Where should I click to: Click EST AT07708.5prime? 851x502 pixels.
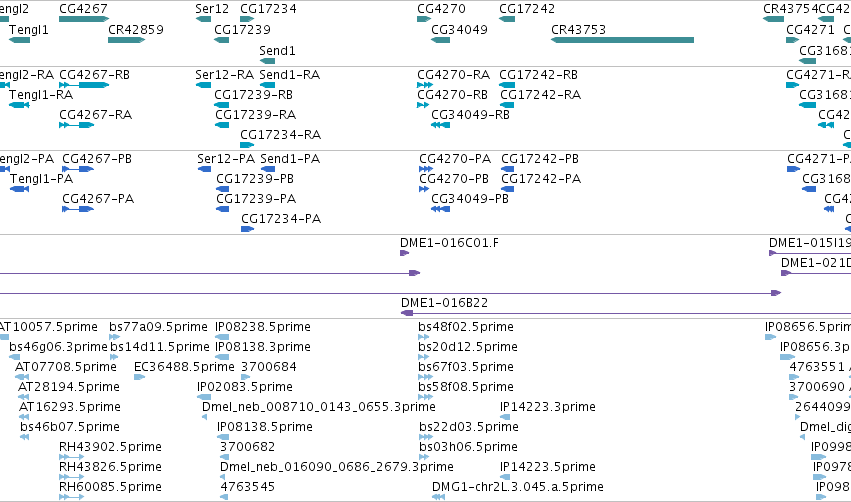pyautogui.click(x=66, y=367)
